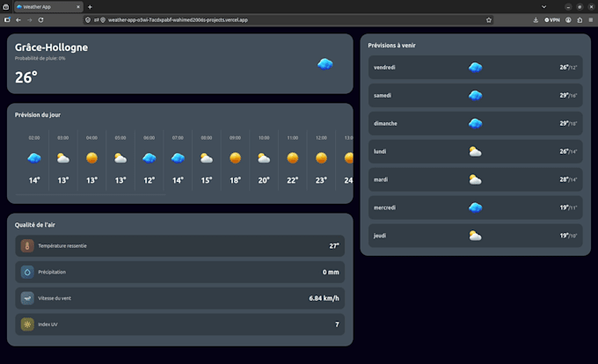Viewport: 598px width, 364px height.
Task: Click the wind speed icon
Action: tap(27, 298)
